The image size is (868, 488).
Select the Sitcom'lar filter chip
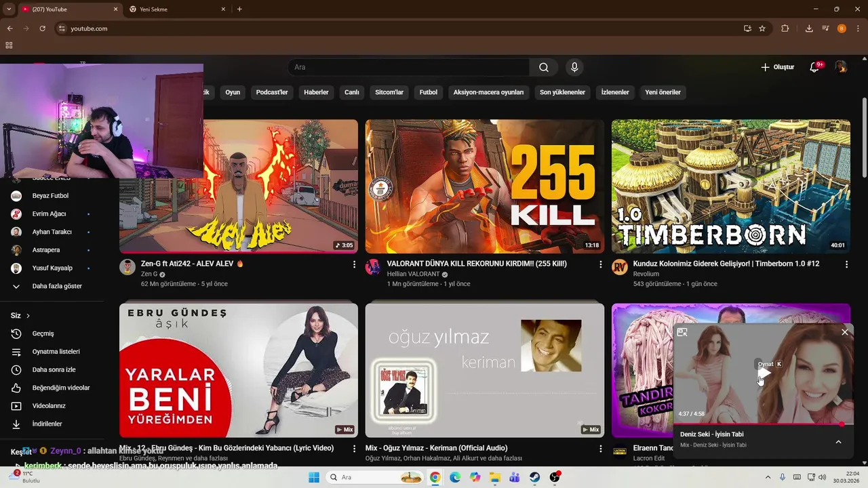[x=389, y=92]
